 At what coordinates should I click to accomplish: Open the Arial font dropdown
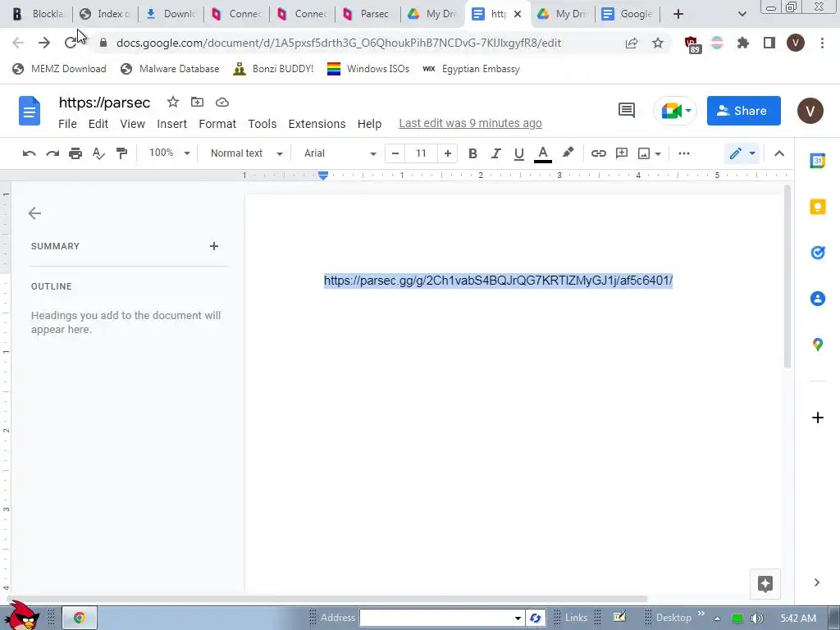340,153
